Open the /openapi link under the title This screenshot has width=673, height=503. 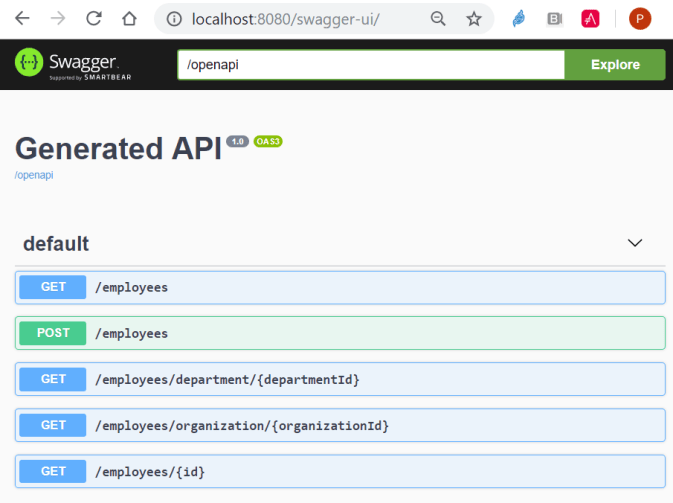[x=34, y=175]
